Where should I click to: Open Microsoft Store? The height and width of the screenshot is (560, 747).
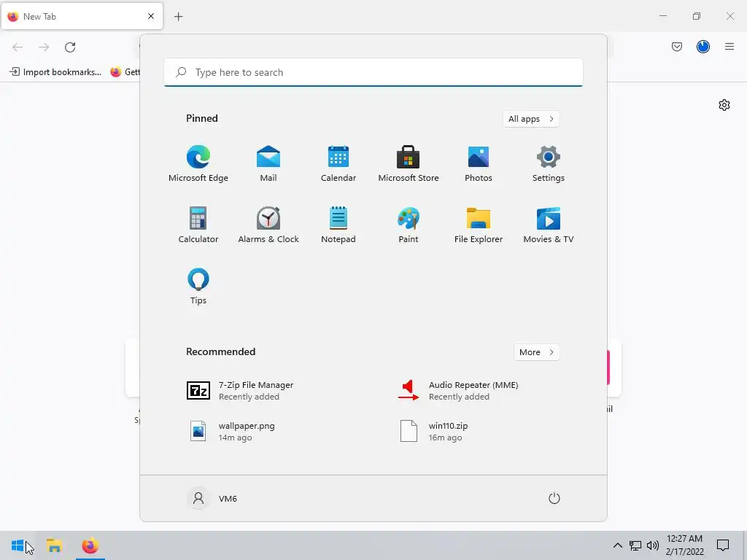tap(409, 164)
